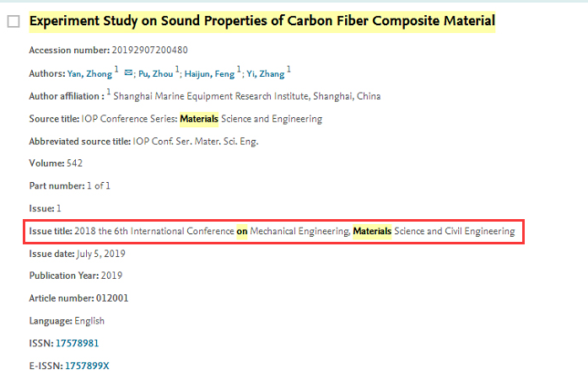Click the article title about Carbon Fiber Composite
The height and width of the screenshot is (375, 588).
tap(262, 21)
